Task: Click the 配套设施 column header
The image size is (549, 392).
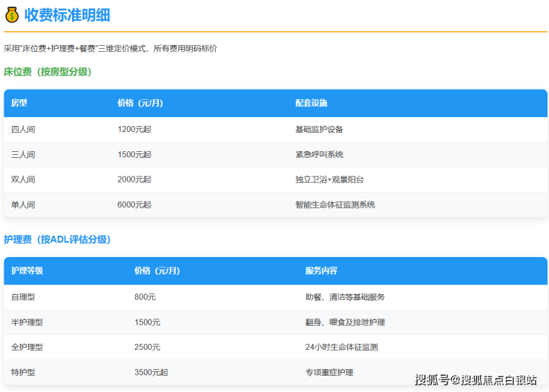Action: pos(312,103)
